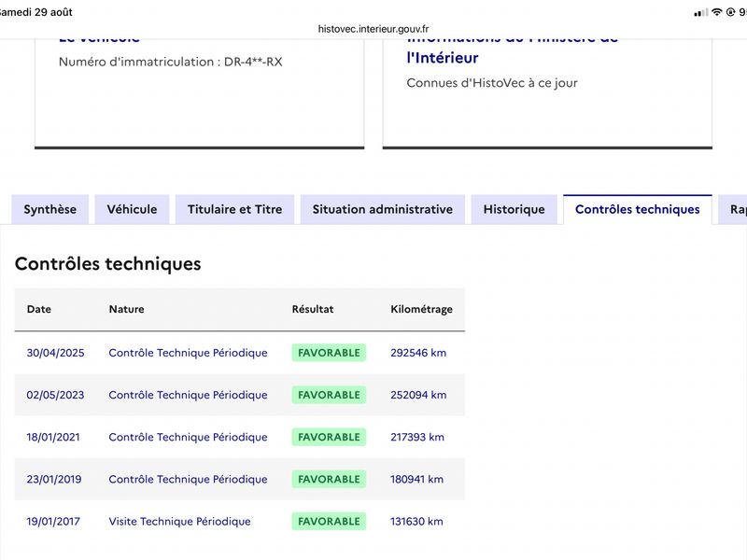
Task: Open the Situation administrative tab
Action: click(383, 209)
